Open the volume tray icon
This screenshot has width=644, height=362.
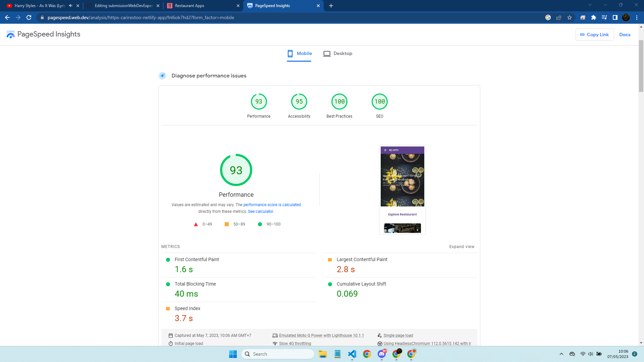point(591,354)
